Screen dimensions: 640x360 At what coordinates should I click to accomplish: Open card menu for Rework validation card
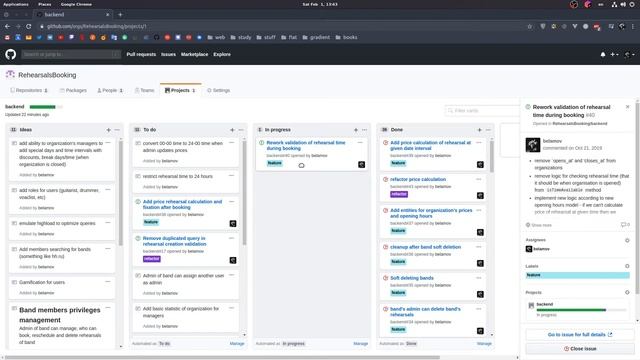point(360,142)
